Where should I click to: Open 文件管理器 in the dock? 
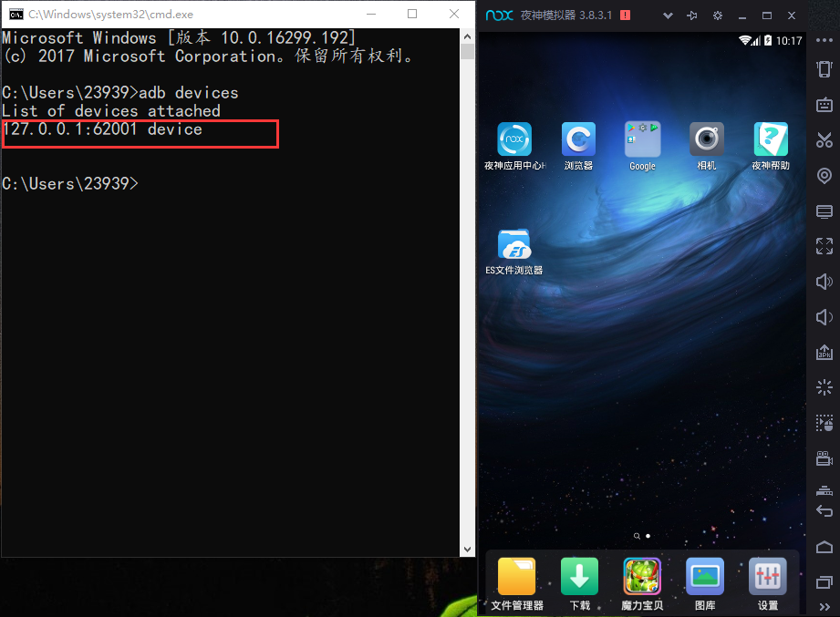pyautogui.click(x=516, y=576)
